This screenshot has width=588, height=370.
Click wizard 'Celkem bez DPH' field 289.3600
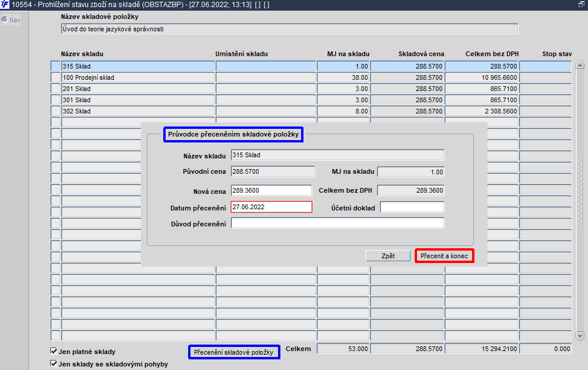(411, 190)
